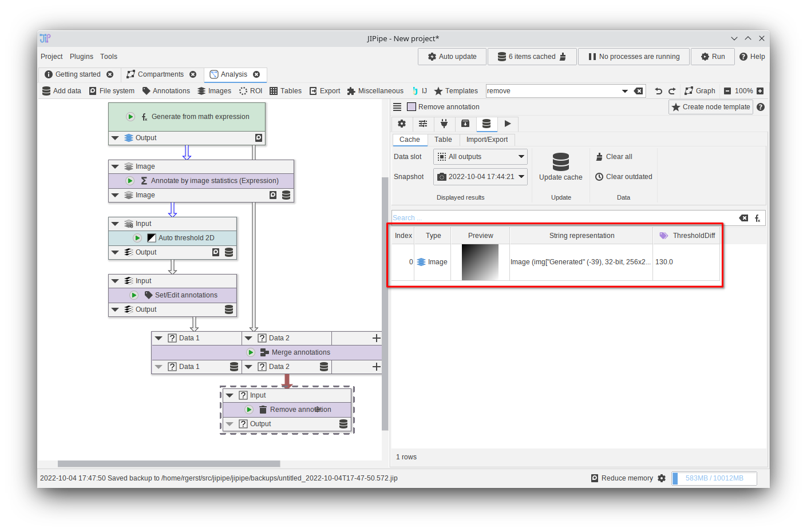Open the Parameters gear tab in node panel

(x=402, y=124)
